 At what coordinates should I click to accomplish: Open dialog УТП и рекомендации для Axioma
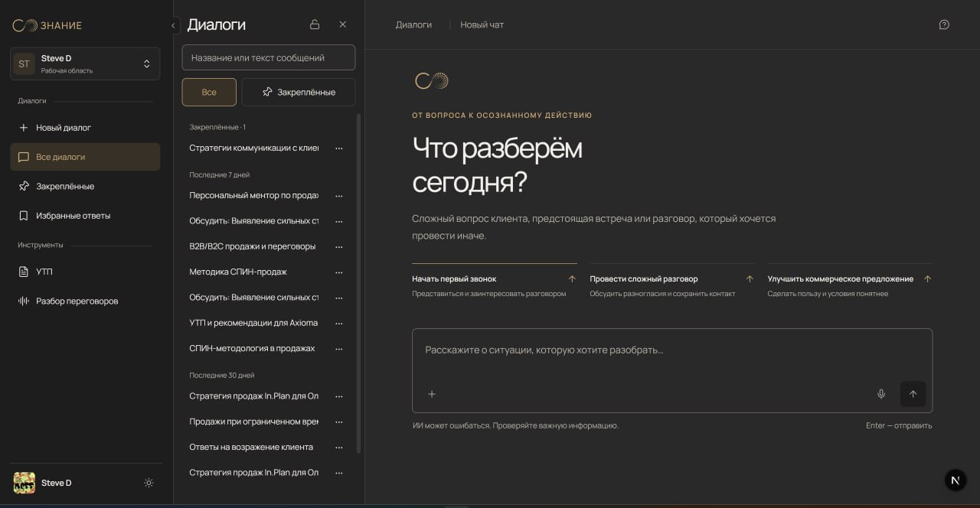coord(253,323)
